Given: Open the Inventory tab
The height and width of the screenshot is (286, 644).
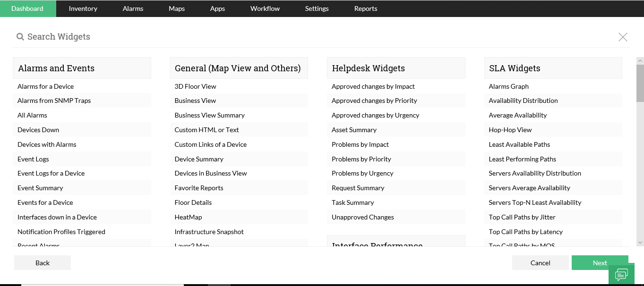Looking at the screenshot, I should [x=83, y=8].
